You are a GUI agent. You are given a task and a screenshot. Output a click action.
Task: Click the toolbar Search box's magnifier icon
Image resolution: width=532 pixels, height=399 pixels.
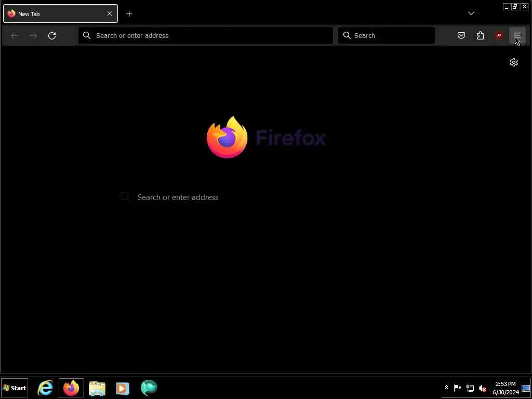pos(347,35)
